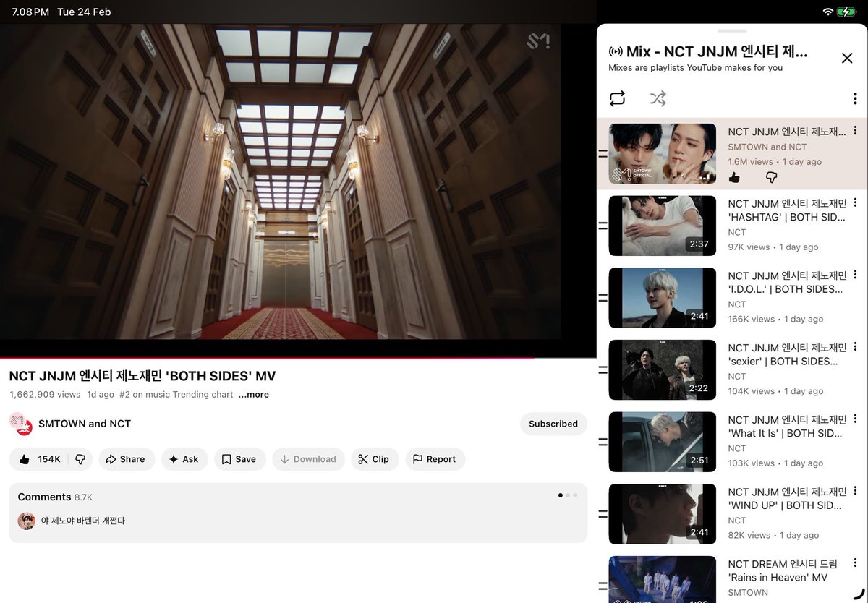The width and height of the screenshot is (868, 603).
Task: Like the video with 154K thumbs up
Action: pyautogui.click(x=39, y=459)
